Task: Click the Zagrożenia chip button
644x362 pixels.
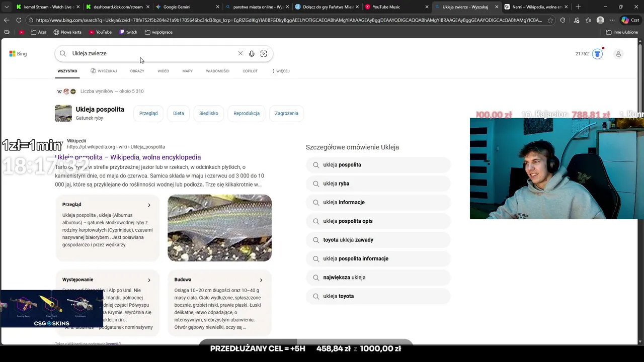Action: coord(287,113)
